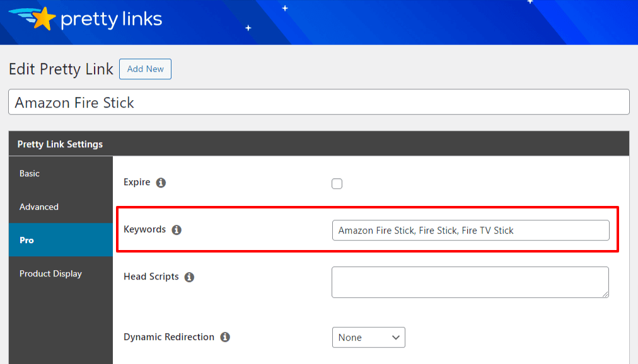Click inside the Keywords text field
Image resolution: width=638 pixels, height=364 pixels.
click(x=470, y=230)
